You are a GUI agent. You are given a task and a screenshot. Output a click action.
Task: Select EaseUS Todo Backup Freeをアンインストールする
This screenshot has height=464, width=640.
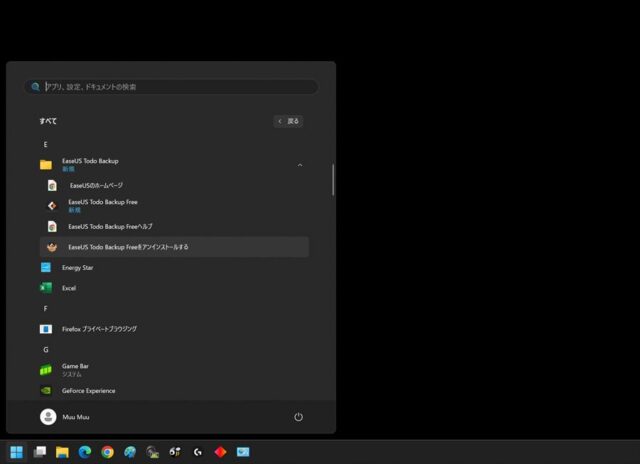(x=174, y=247)
